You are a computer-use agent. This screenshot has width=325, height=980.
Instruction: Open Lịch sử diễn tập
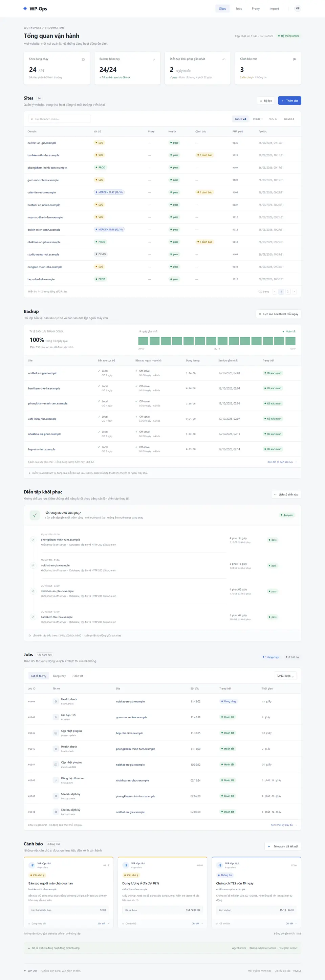point(286,494)
